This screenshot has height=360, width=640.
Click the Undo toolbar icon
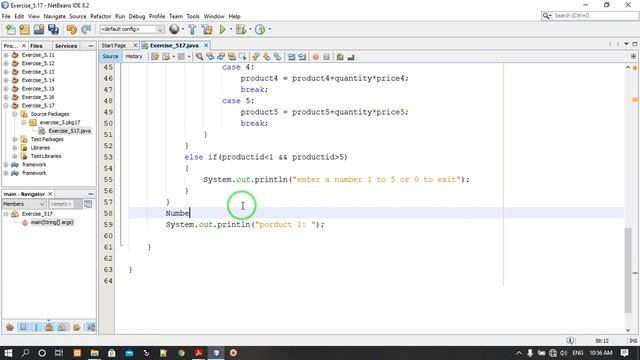tap(72, 29)
